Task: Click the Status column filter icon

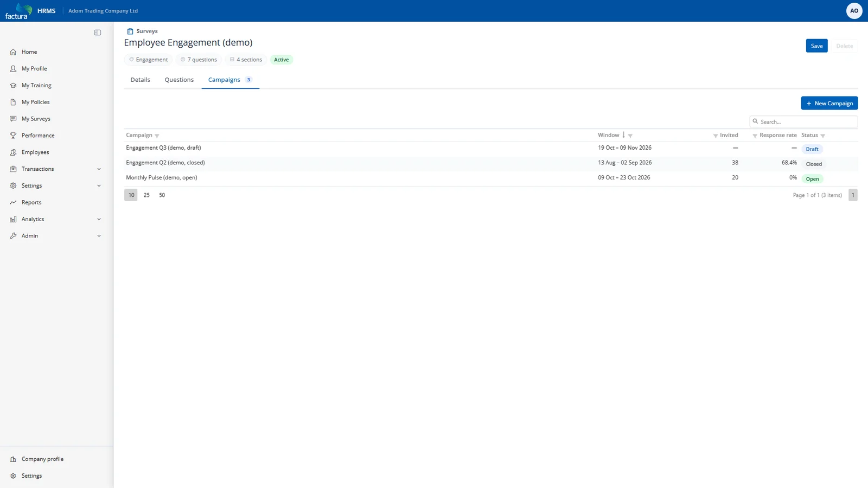Action: coord(823,136)
